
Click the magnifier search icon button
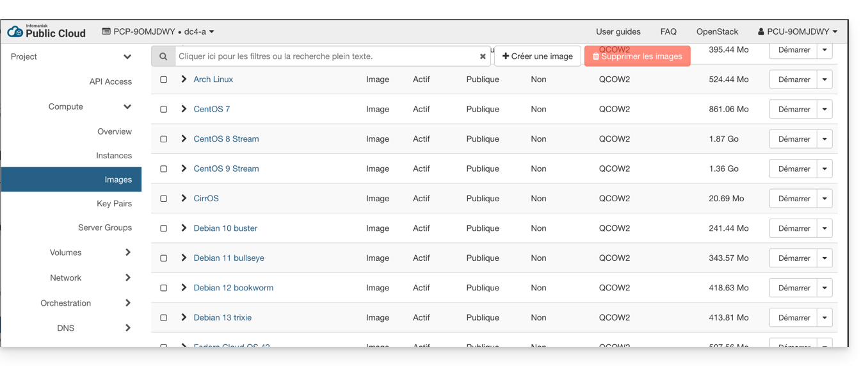pyautogui.click(x=163, y=56)
